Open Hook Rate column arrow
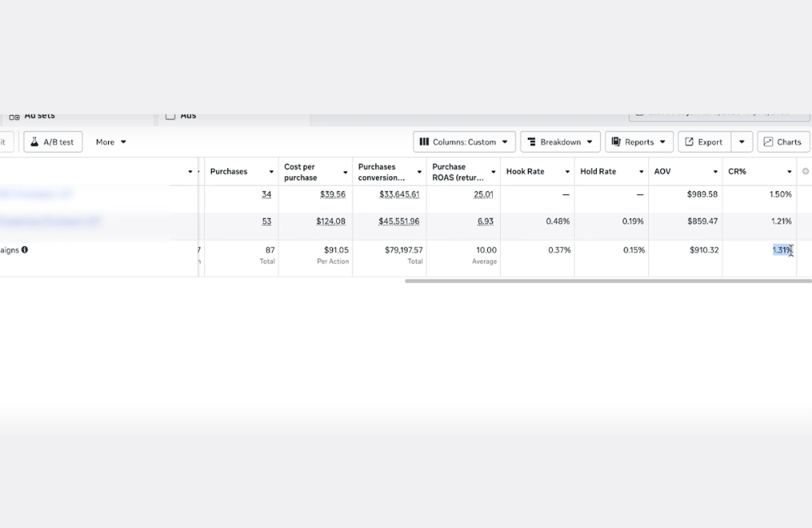Screen dimensions: 812x528 tap(568, 171)
